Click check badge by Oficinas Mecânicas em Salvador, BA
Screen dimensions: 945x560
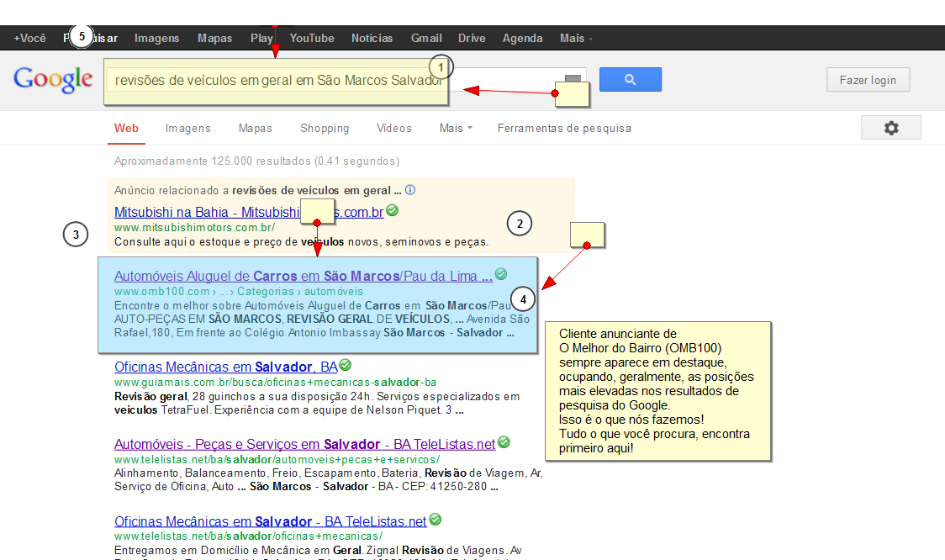pyautogui.click(x=346, y=365)
